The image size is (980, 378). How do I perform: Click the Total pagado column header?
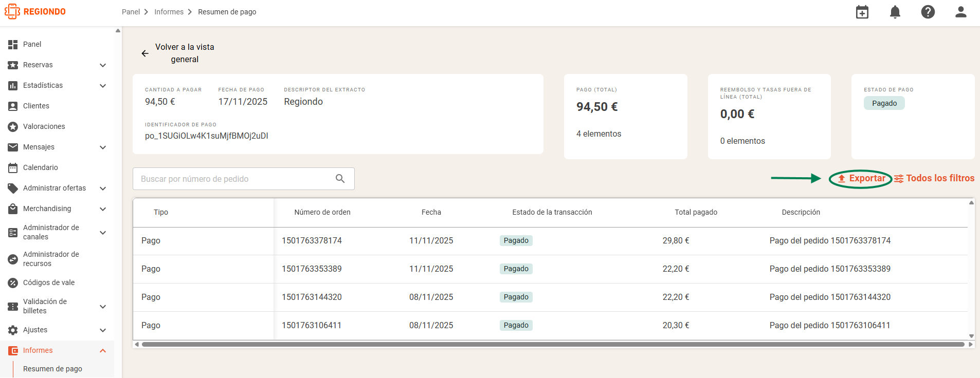pos(696,212)
